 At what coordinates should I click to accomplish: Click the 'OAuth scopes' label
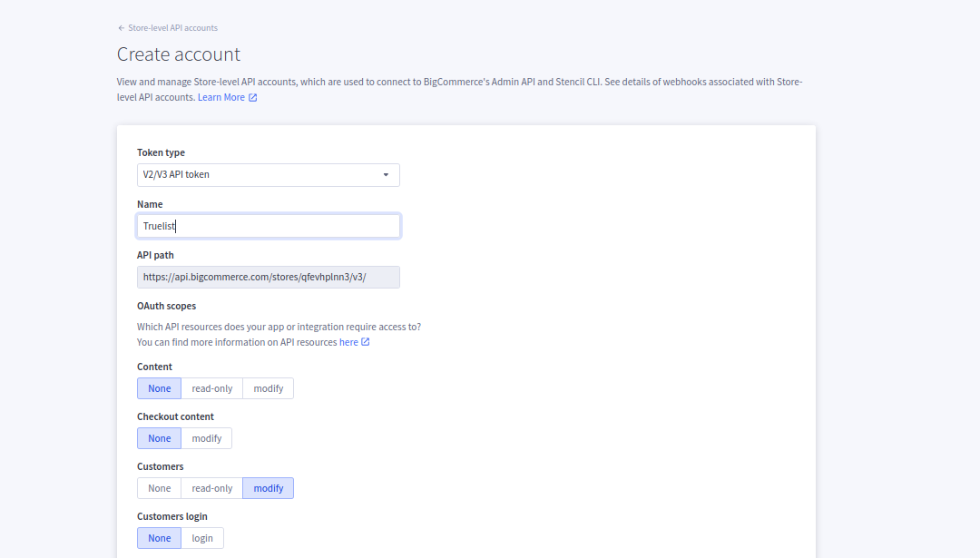[x=166, y=306]
